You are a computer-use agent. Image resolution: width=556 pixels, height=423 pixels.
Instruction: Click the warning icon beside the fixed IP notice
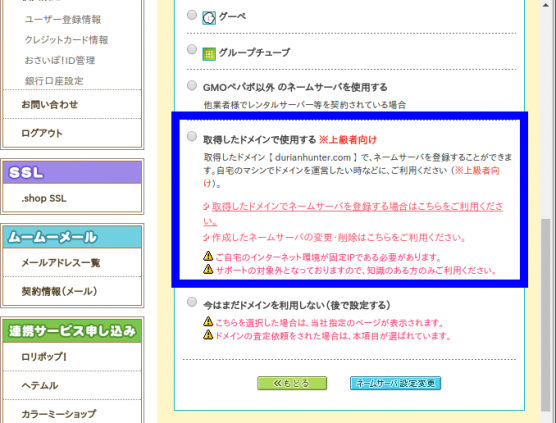[x=208, y=256]
